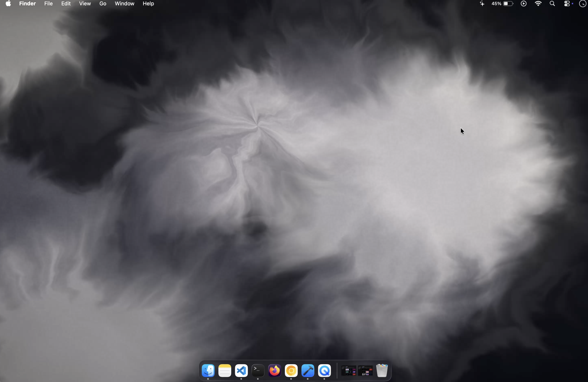Click the first minimized window thumbnail

[349, 371]
